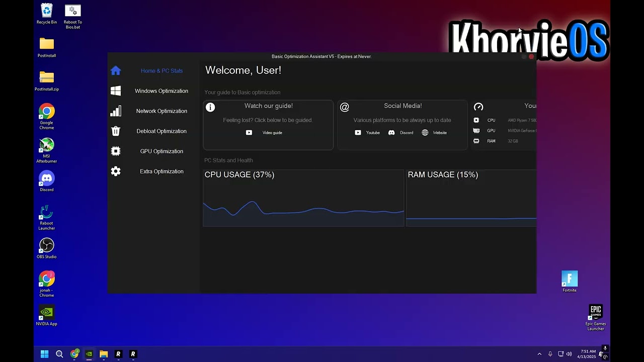Viewport: 644px width, 362px height.
Task: Select Epic Games Launcher desktop shortcut
Action: pyautogui.click(x=596, y=318)
